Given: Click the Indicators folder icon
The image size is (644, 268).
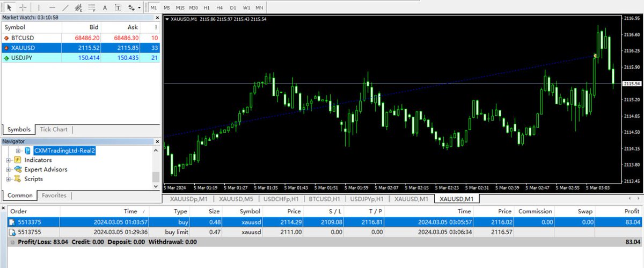Looking at the screenshot, I should [x=18, y=160].
